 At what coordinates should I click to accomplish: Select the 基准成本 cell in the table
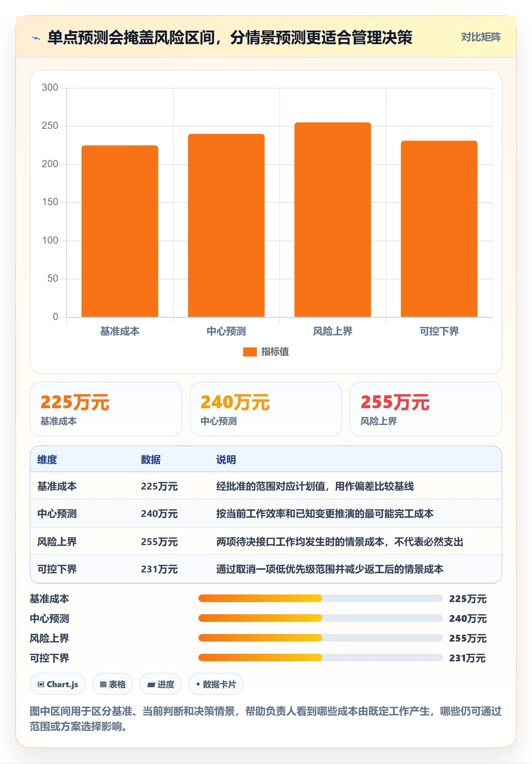[x=57, y=486]
